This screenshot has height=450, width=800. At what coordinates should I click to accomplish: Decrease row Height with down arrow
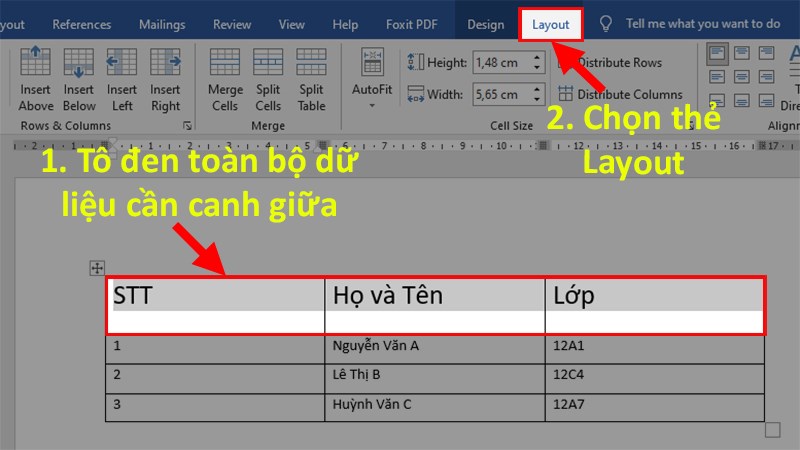pyautogui.click(x=537, y=68)
